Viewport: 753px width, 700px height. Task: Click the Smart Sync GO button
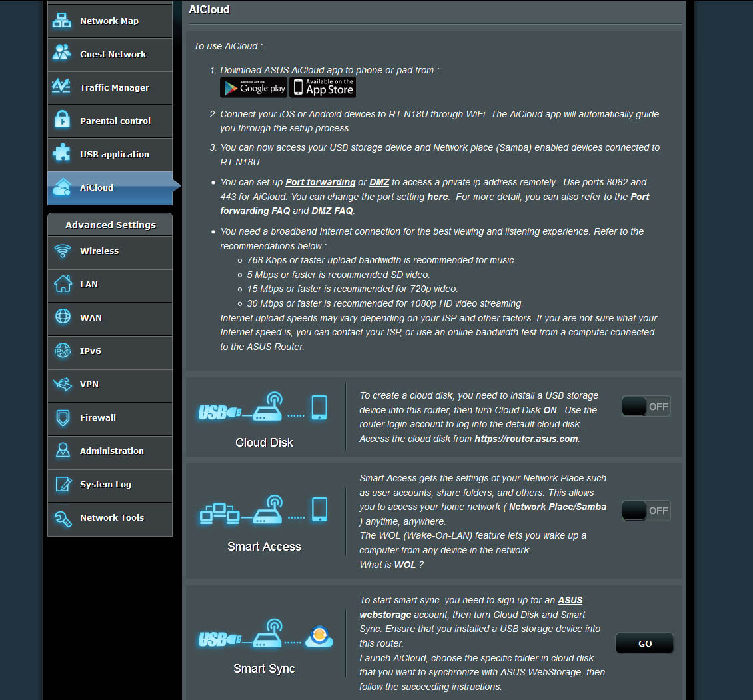(x=644, y=643)
